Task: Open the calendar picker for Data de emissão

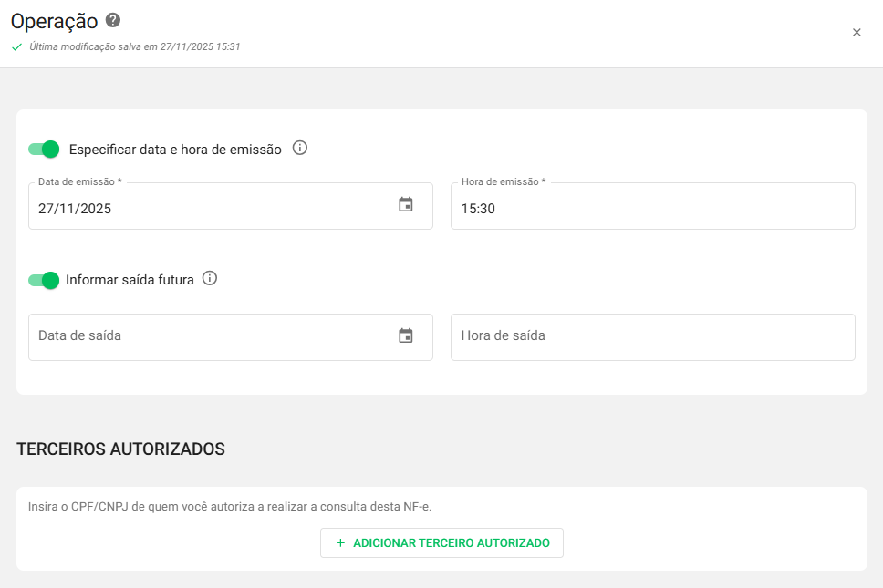Action: (x=406, y=205)
